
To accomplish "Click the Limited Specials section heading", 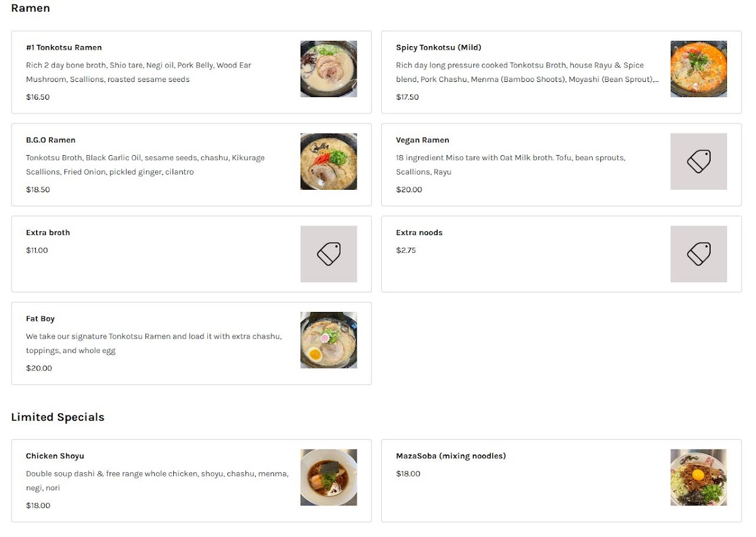I will pos(58,417).
